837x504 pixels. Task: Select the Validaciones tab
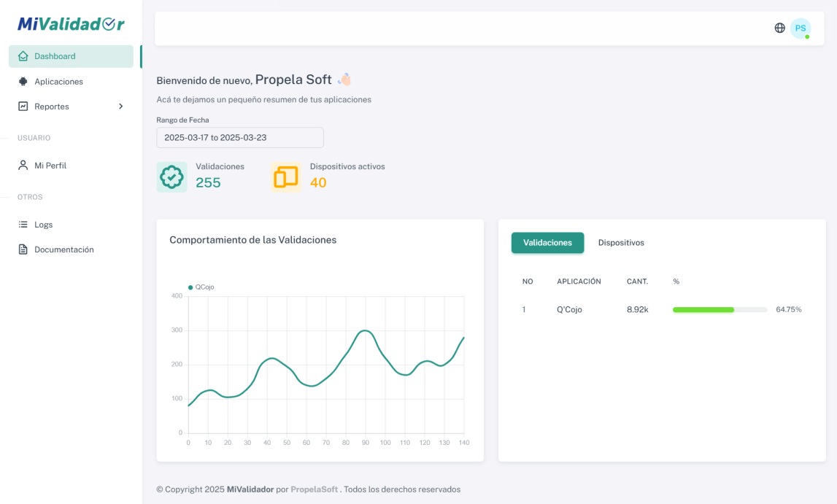pyautogui.click(x=547, y=243)
